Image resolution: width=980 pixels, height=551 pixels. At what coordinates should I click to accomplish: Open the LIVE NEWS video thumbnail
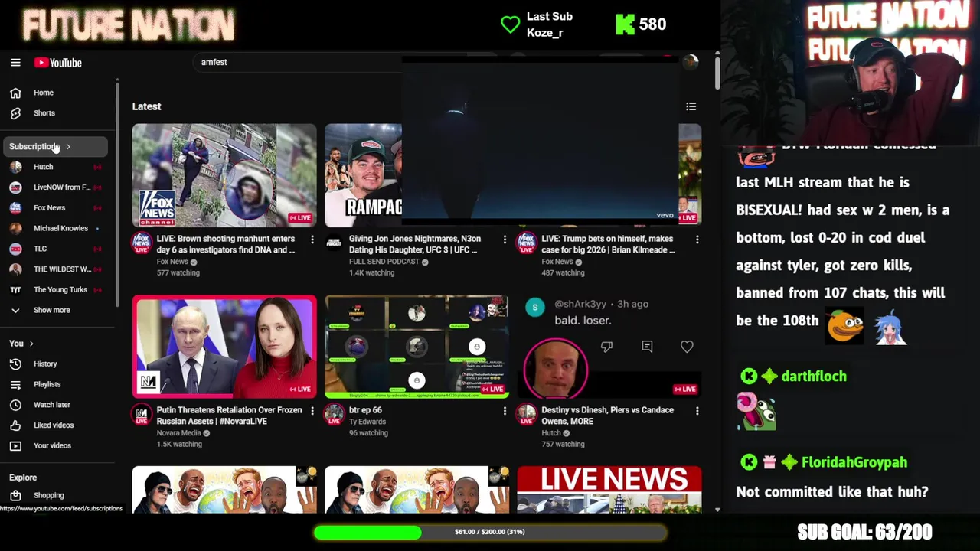click(609, 490)
